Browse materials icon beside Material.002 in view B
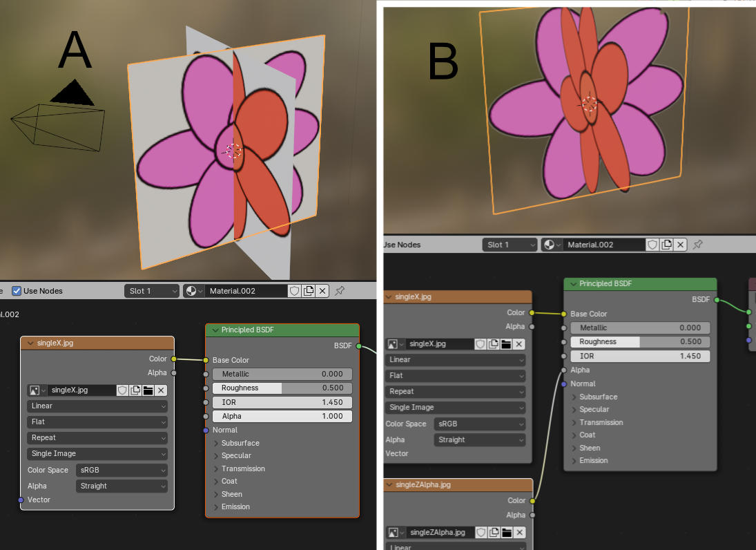 coord(551,245)
